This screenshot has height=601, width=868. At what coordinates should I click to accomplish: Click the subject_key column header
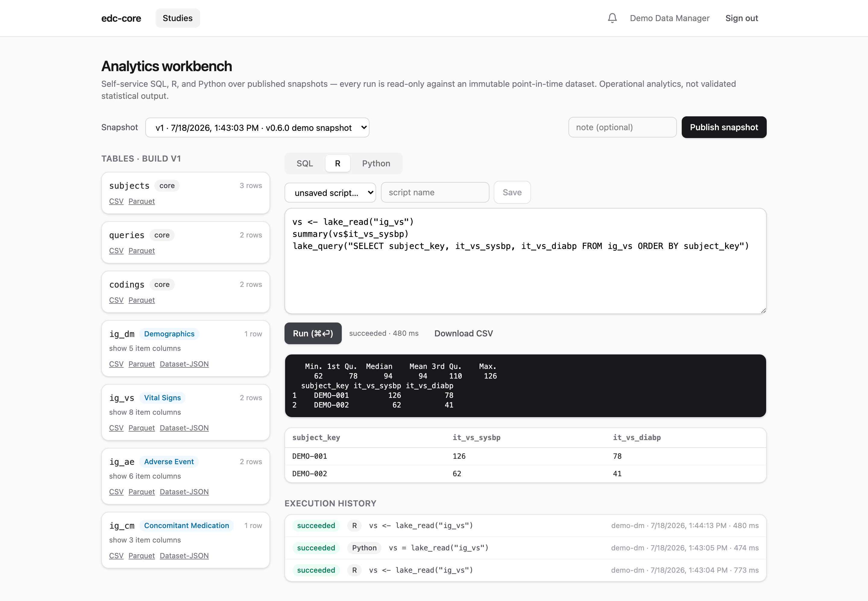[316, 438]
